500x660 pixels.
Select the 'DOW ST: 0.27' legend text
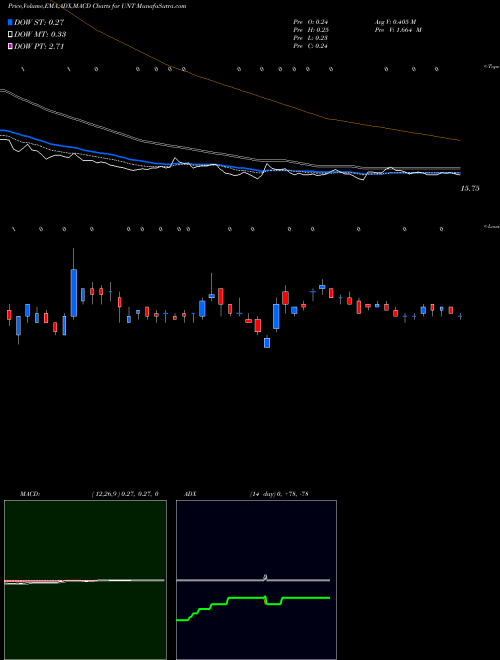tap(39, 23)
